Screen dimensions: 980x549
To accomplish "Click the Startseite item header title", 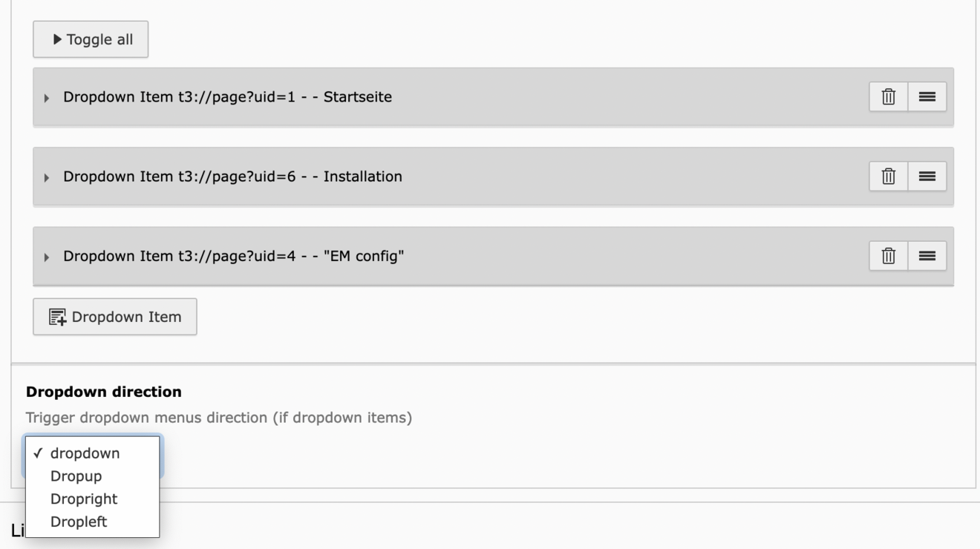I will 228,97.
